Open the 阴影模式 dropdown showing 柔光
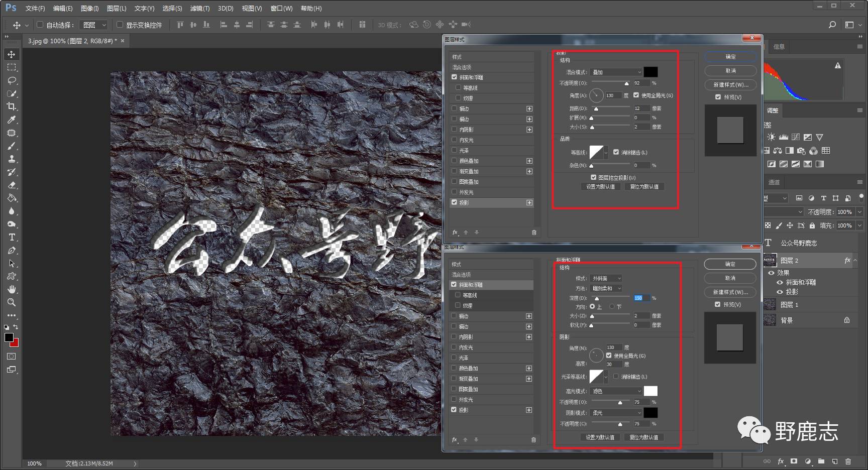 (x=616, y=413)
